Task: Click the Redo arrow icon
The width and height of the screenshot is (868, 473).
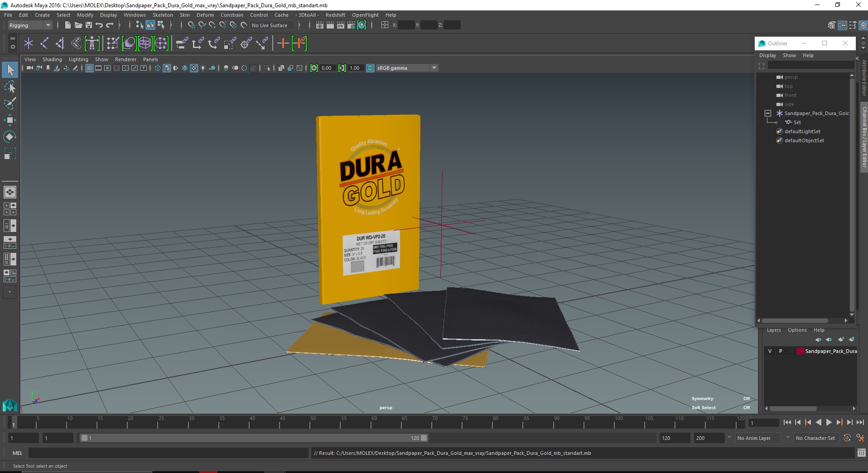Action: [x=110, y=25]
